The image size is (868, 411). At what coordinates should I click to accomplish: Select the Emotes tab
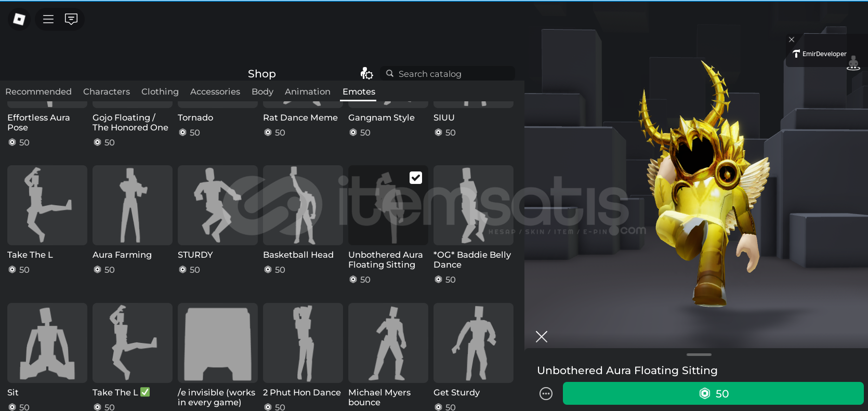(359, 91)
